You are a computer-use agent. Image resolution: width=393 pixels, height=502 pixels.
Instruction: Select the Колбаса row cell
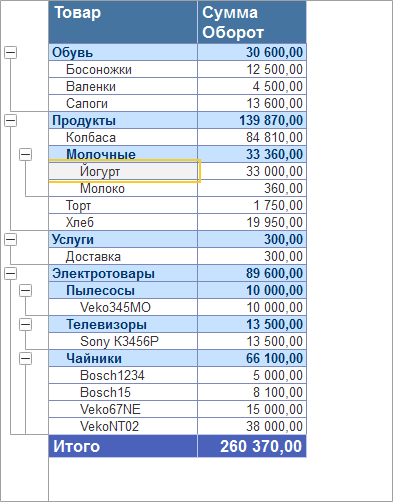click(x=123, y=137)
